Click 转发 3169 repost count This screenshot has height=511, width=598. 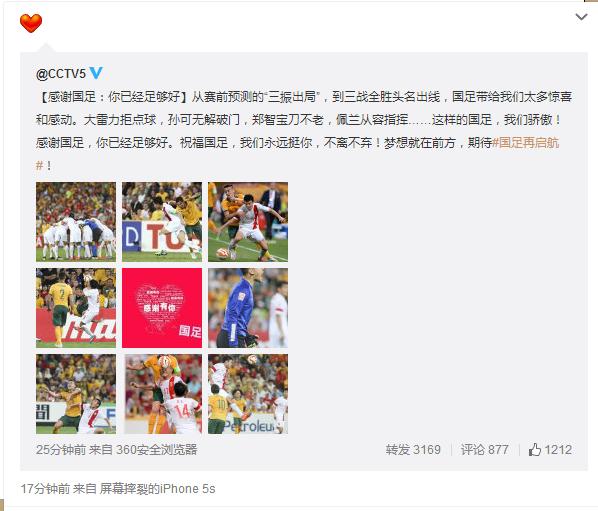413,450
